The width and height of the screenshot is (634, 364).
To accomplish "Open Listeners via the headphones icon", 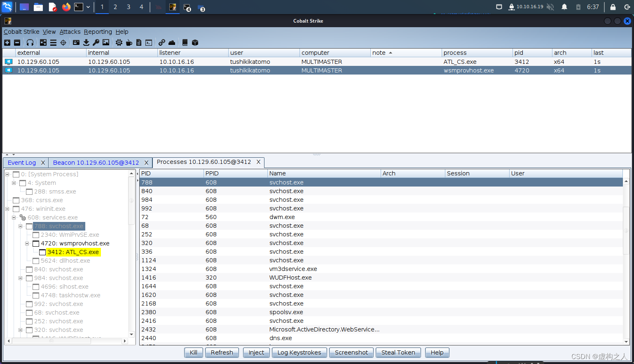I will coord(30,42).
